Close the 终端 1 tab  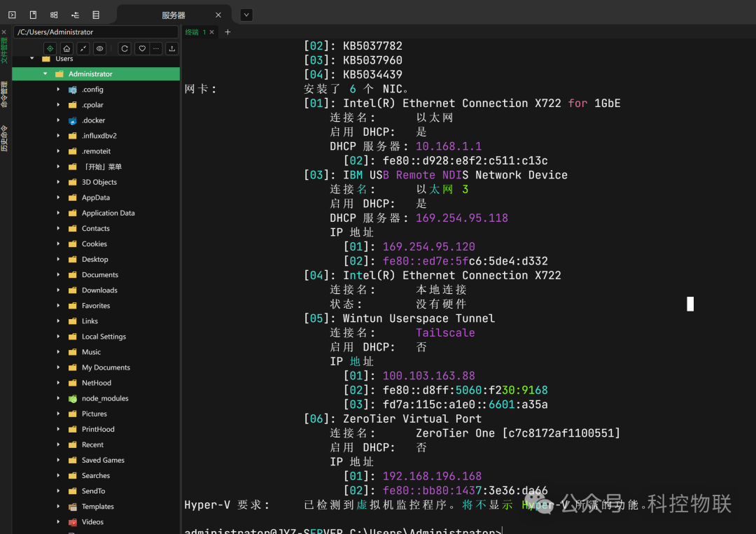tap(212, 32)
